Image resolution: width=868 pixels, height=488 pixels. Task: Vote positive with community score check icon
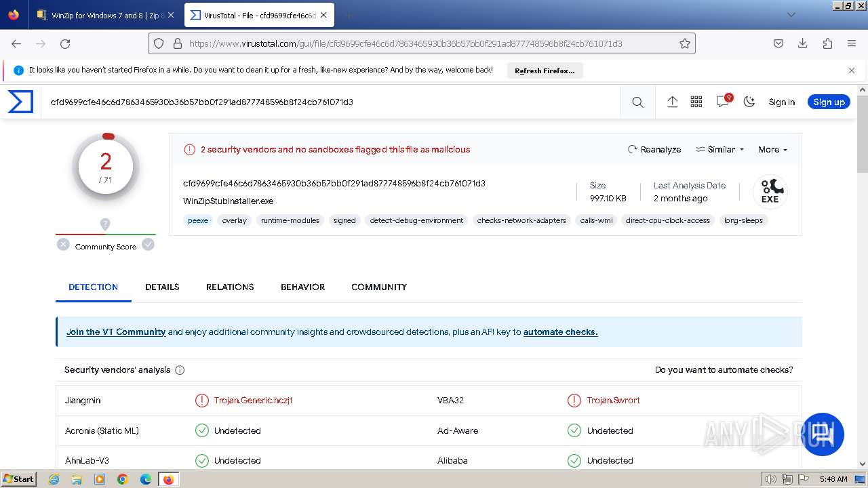point(148,245)
